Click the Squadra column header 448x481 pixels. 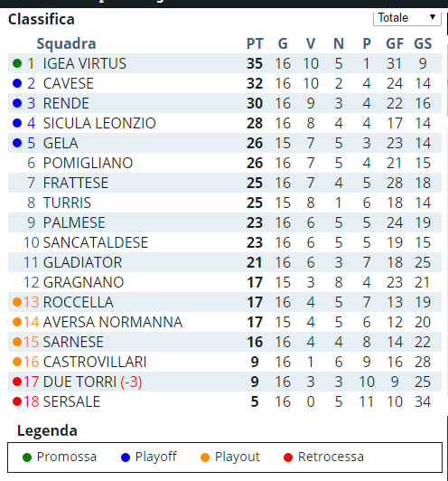(x=66, y=43)
